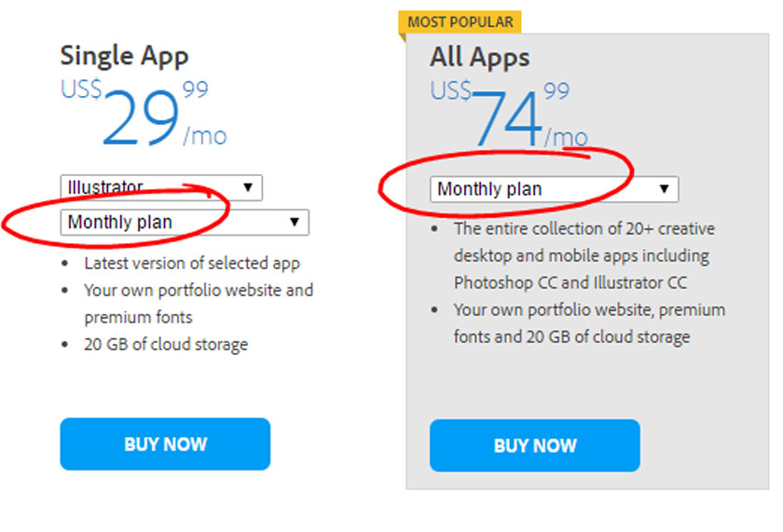Click the arrow on the Illustrator selector
The image size is (783, 532).
click(248, 187)
